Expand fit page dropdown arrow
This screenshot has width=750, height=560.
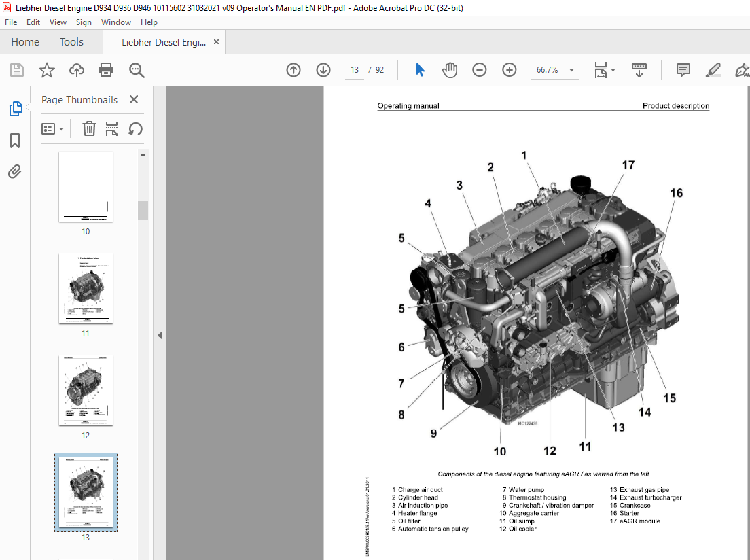click(613, 71)
